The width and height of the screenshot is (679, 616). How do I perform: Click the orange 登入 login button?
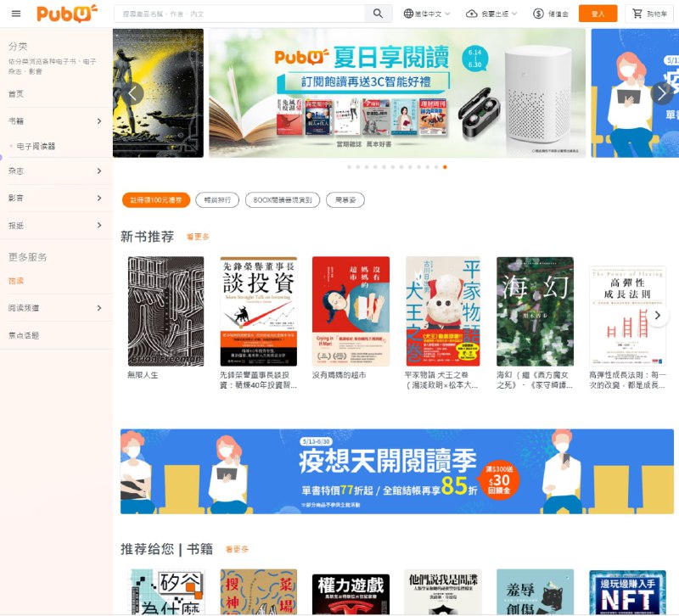(x=598, y=14)
